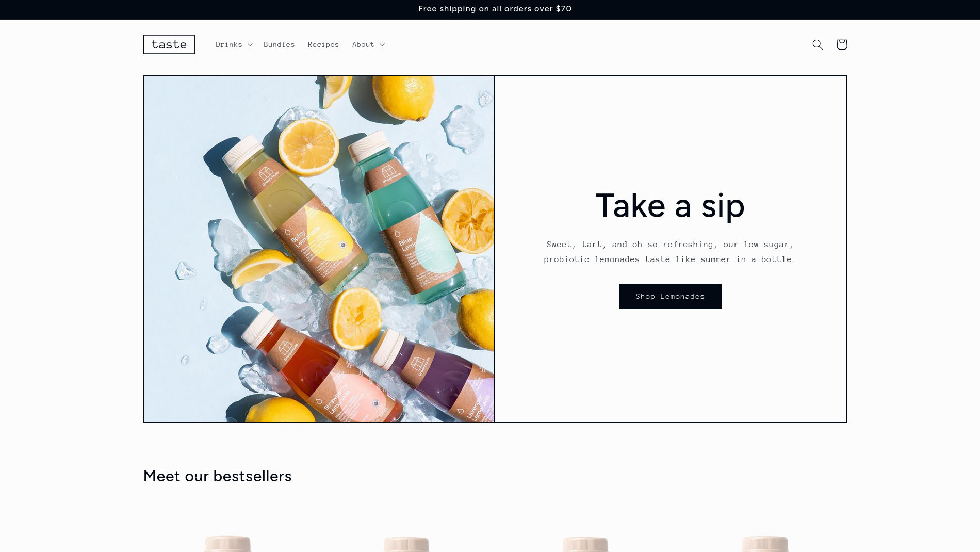Open the Recipes nav link
Viewport: 980px width, 552px height.
pyautogui.click(x=323, y=44)
